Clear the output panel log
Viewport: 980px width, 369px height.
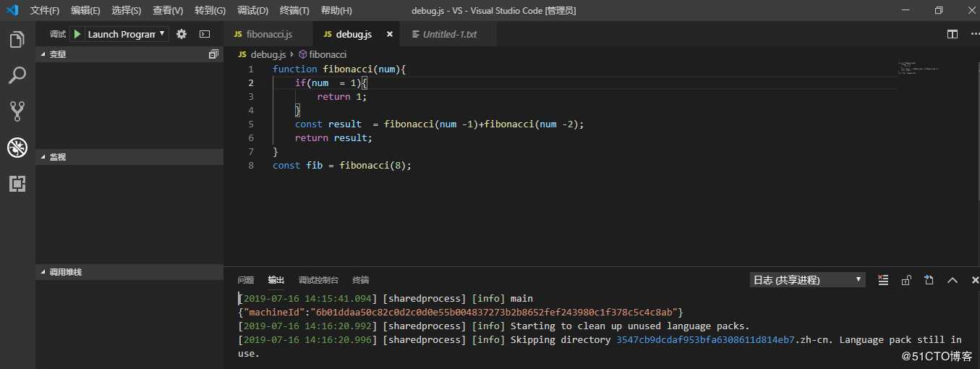883,280
